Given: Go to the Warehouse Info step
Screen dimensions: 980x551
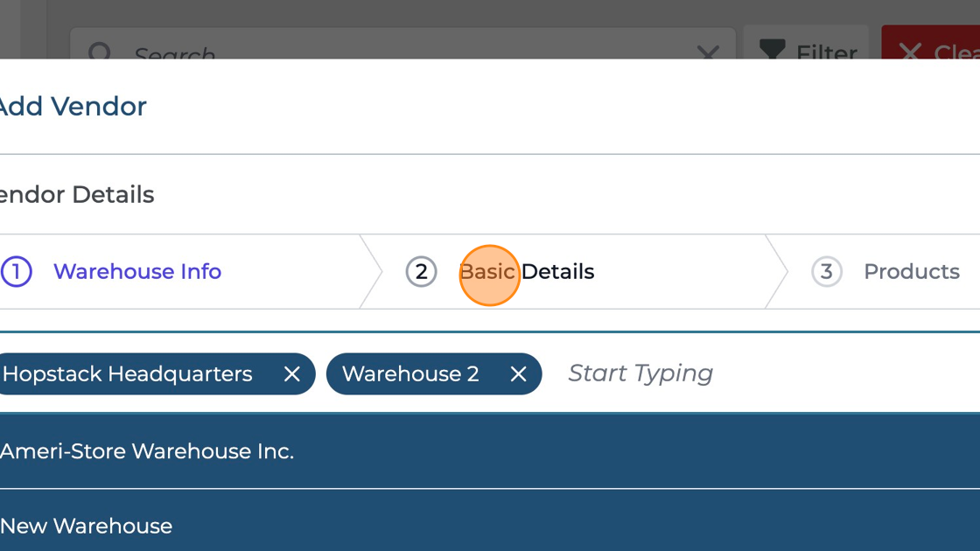Looking at the screenshot, I should (x=137, y=272).
